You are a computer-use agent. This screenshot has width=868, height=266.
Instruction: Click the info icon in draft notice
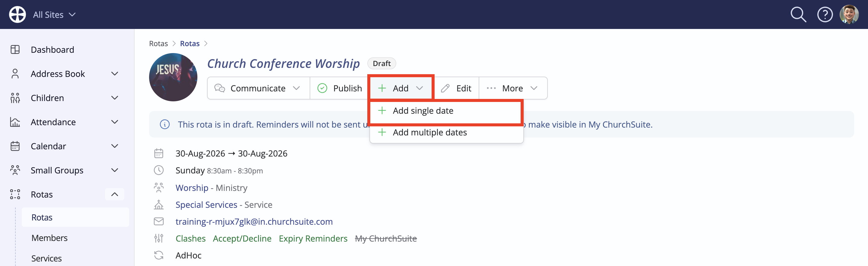[164, 125]
